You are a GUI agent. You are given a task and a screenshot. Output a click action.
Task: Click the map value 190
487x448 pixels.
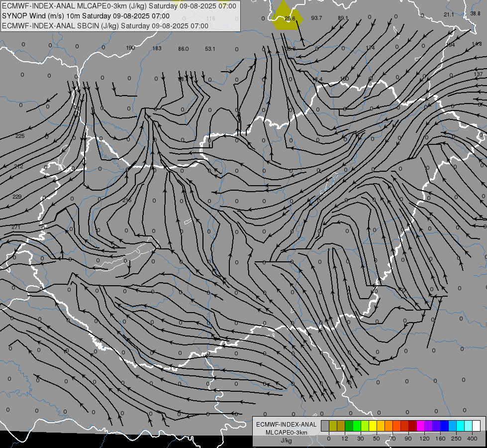[130, 48]
